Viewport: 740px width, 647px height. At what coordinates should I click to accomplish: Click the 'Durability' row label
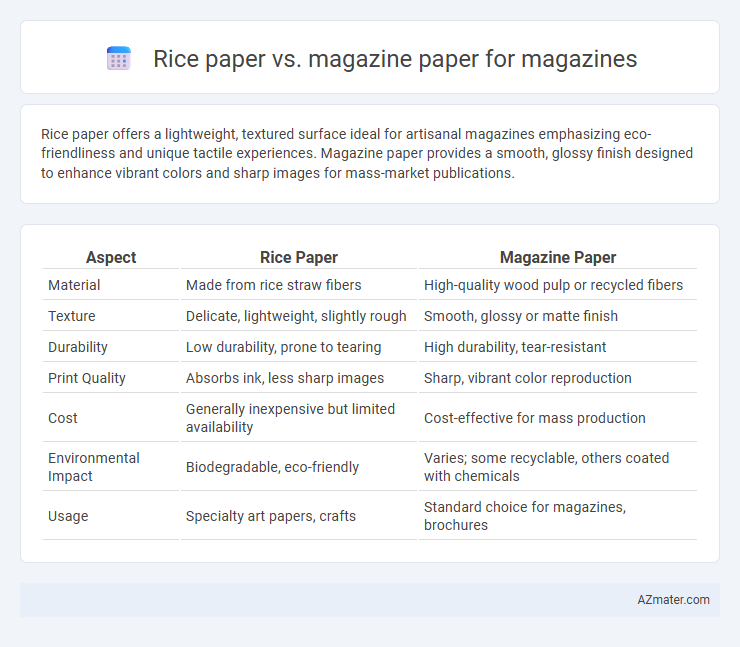(78, 347)
